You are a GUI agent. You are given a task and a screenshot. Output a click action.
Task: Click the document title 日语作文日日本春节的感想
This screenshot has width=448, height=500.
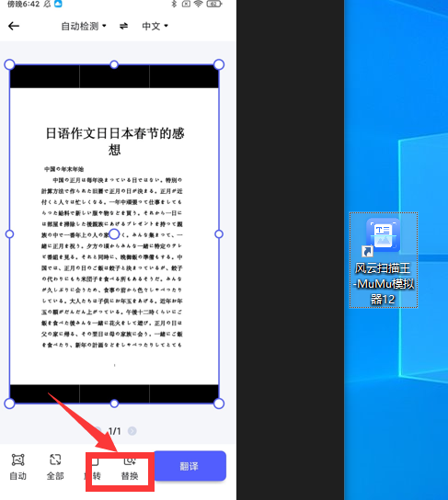pyautogui.click(x=115, y=141)
